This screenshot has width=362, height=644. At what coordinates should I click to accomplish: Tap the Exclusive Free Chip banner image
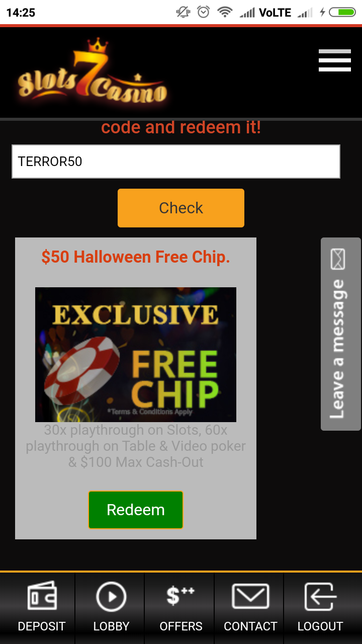pos(136,354)
